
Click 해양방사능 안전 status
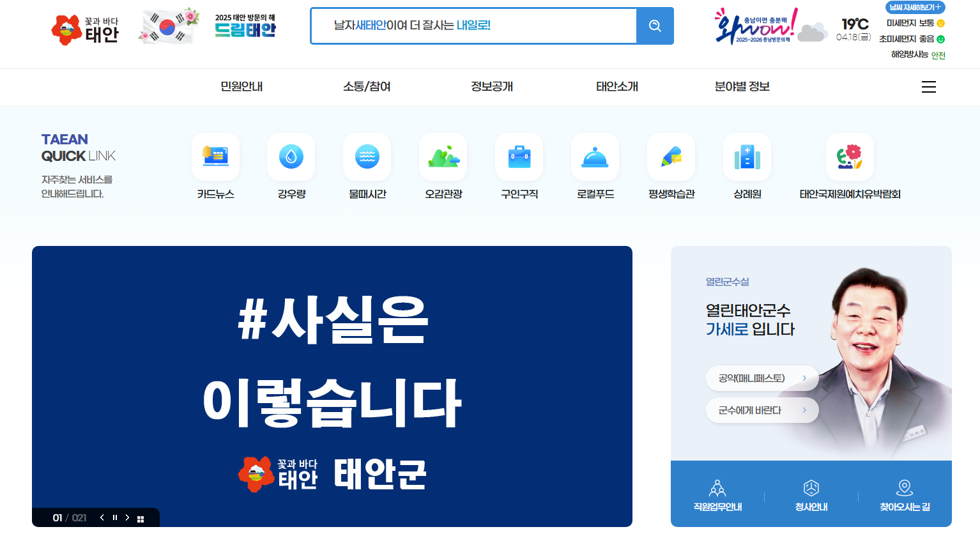pyautogui.click(x=918, y=55)
